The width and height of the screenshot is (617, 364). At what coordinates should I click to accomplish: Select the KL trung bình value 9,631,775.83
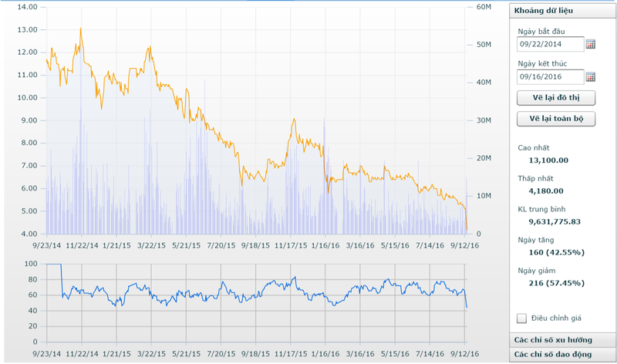click(x=554, y=221)
